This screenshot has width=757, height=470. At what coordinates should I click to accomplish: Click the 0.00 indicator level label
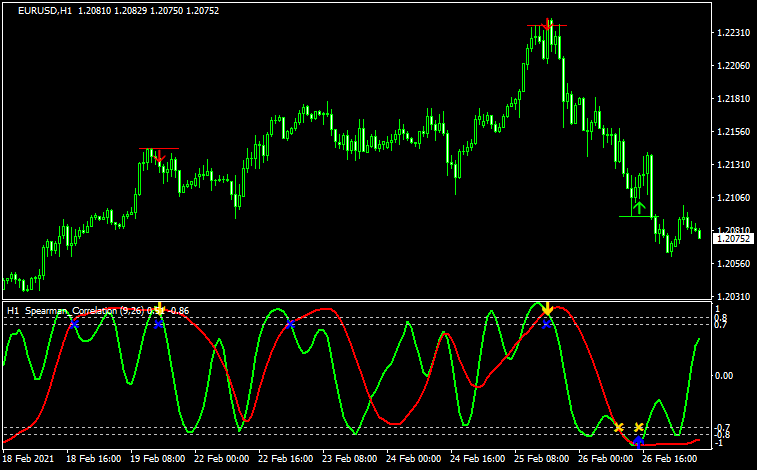pos(726,376)
